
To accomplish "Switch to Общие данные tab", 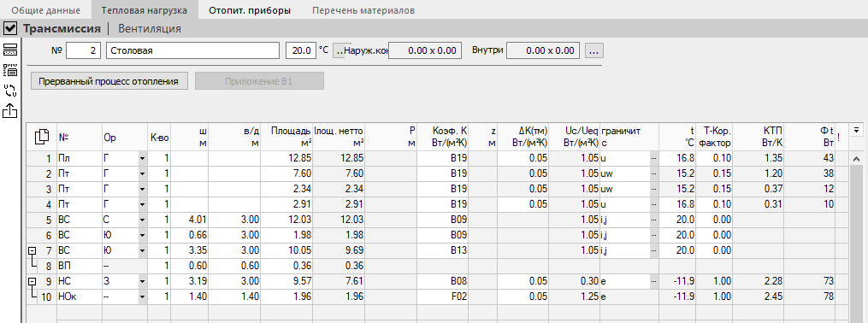I will pos(46,10).
